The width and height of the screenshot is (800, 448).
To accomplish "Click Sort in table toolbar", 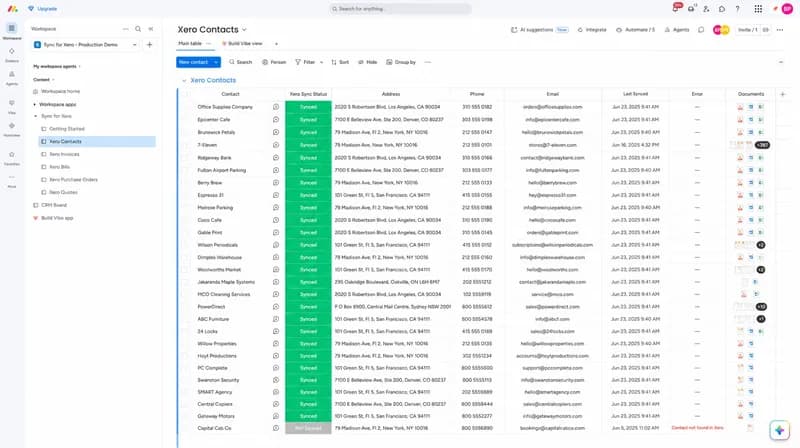I will tap(340, 62).
